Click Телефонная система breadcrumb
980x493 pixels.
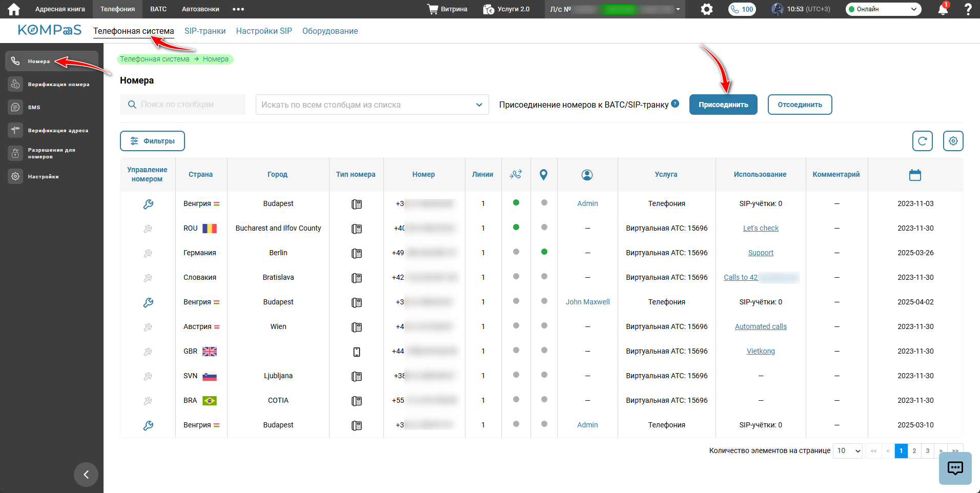tap(155, 59)
